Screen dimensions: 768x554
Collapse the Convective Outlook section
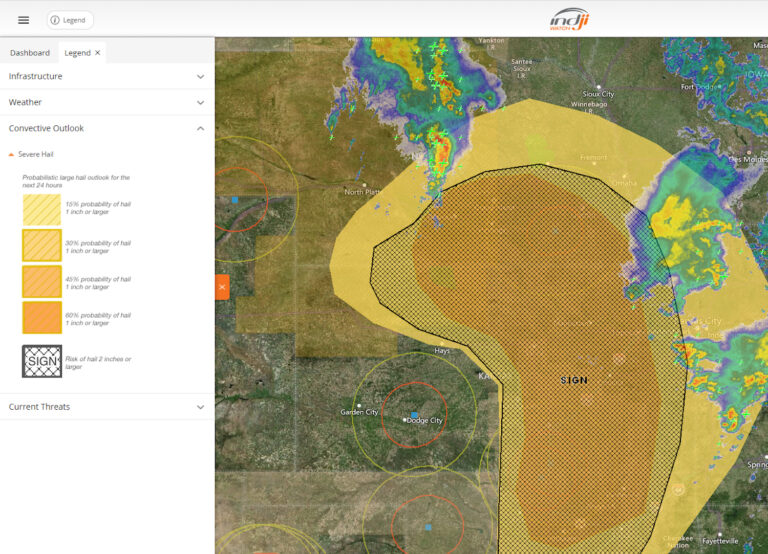click(200, 128)
